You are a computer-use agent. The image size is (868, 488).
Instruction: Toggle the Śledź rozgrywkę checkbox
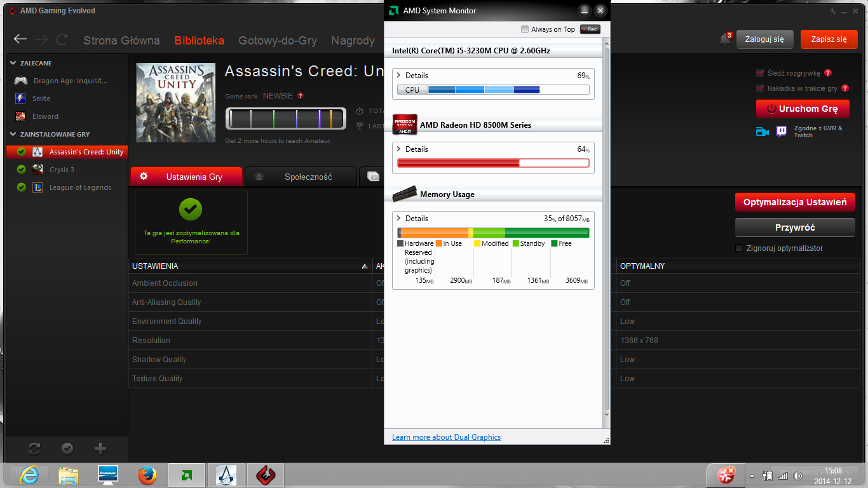(760, 73)
